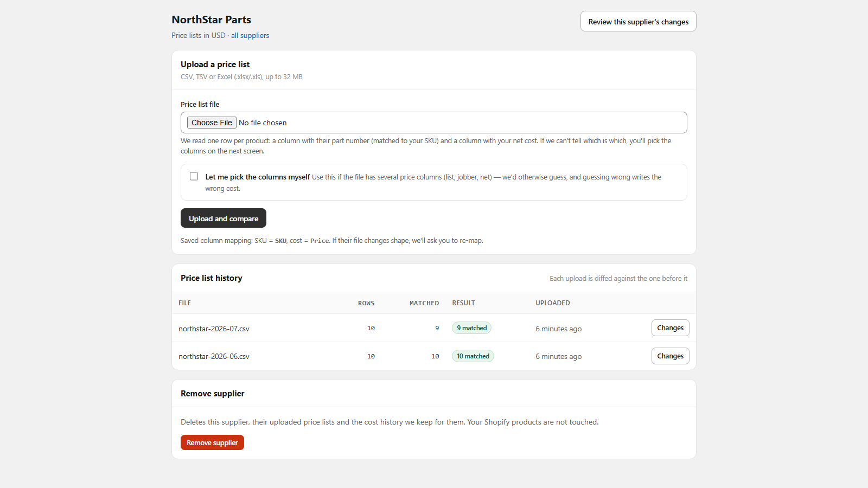Image resolution: width=868 pixels, height=488 pixels.
Task: Click the RESULT column header
Action: click(x=463, y=303)
